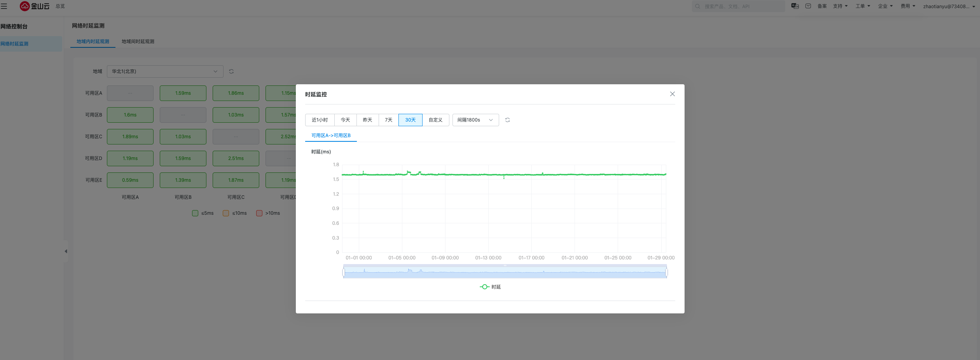Switch language with the 中/EN icon
The image size is (980, 360).
click(795, 6)
